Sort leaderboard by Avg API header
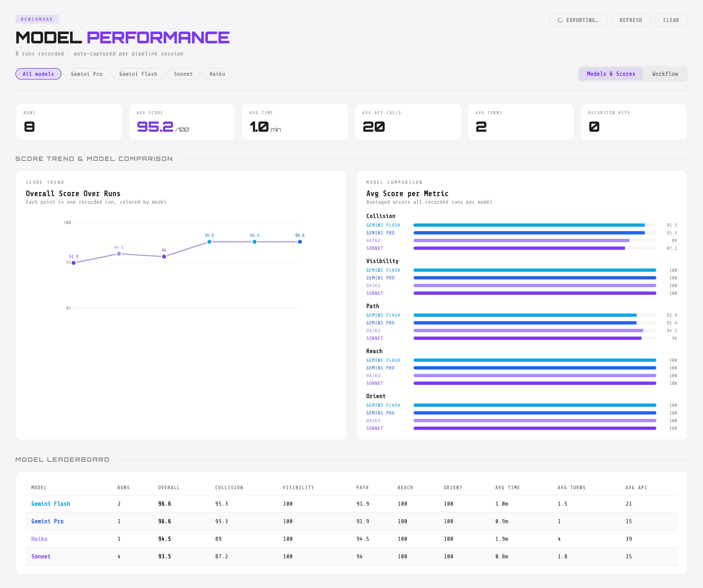 click(x=636, y=488)
